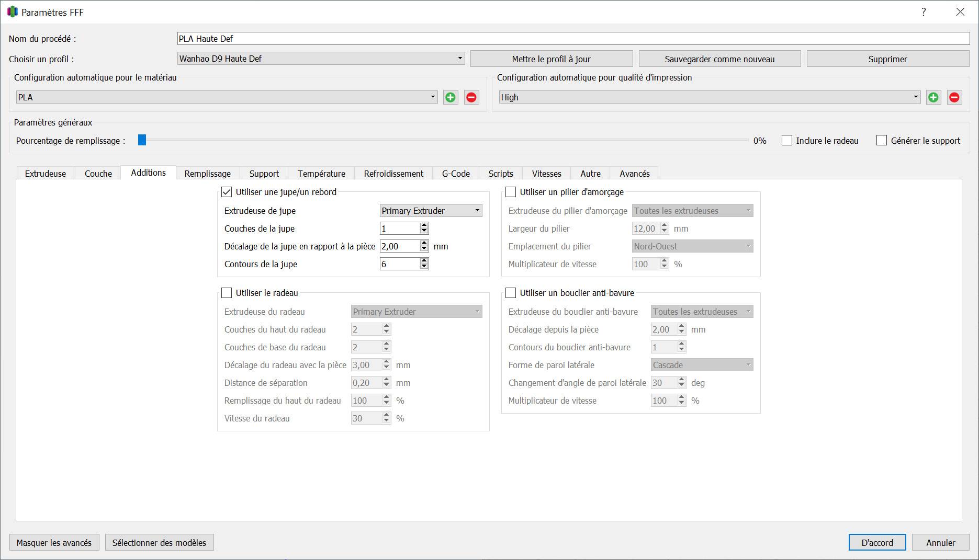Disable Utiliser une jupe/un rebord checkbox

(x=227, y=192)
